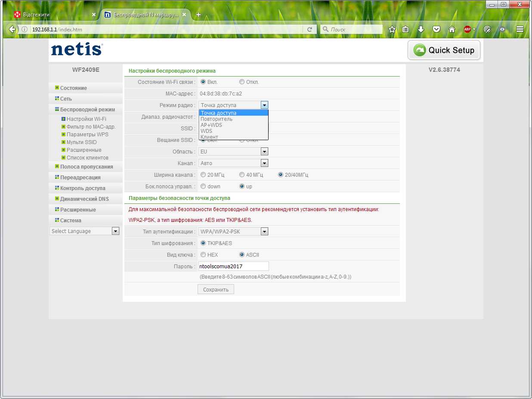This screenshot has height=399, width=532.
Task: Open the Adblock Plus ABP icon
Action: [467, 29]
